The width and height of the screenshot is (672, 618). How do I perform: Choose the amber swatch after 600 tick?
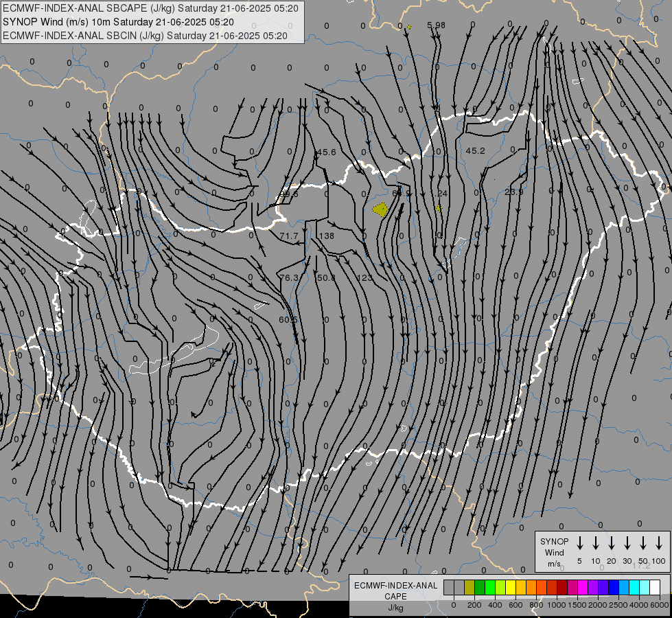coord(521,588)
